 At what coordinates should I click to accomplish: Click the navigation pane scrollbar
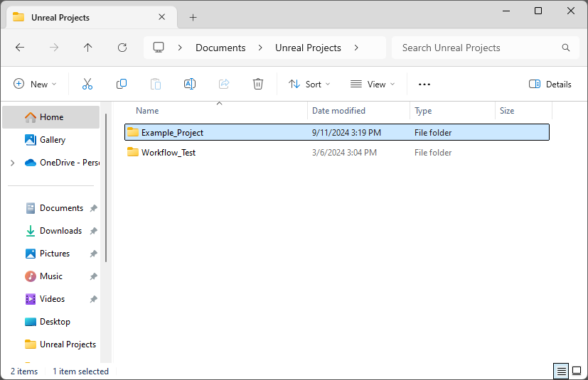[x=106, y=188]
